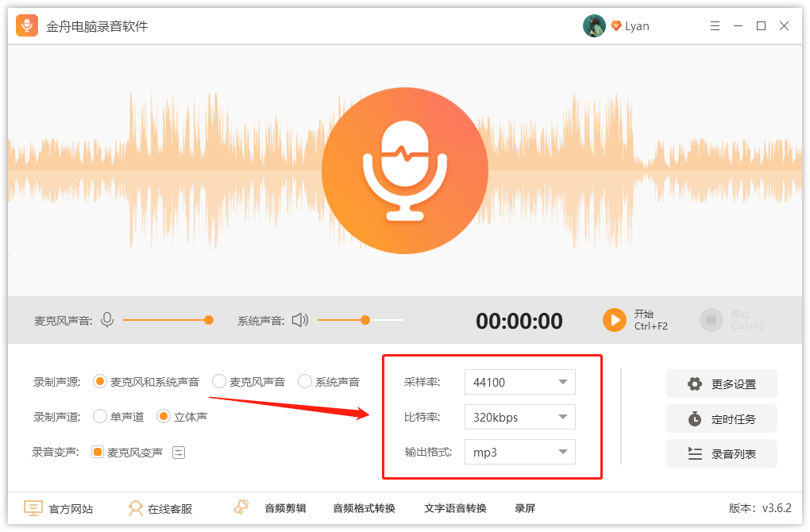The image size is (810, 532).
Task: Click the 麦克风声音 volume slider handle
Action: [x=209, y=320]
